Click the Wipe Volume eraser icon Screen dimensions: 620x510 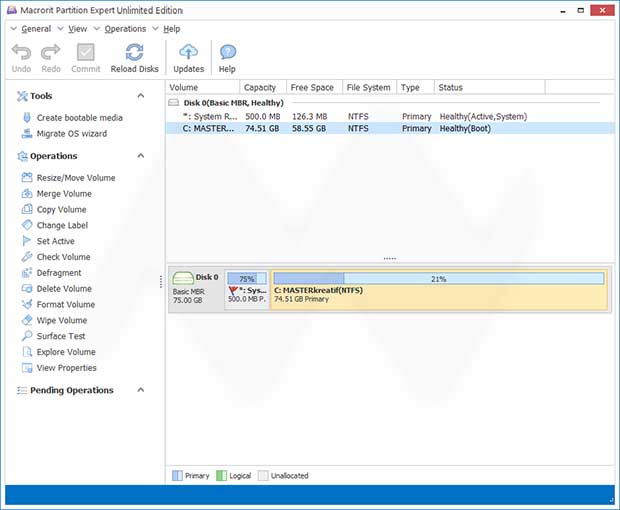coord(27,320)
